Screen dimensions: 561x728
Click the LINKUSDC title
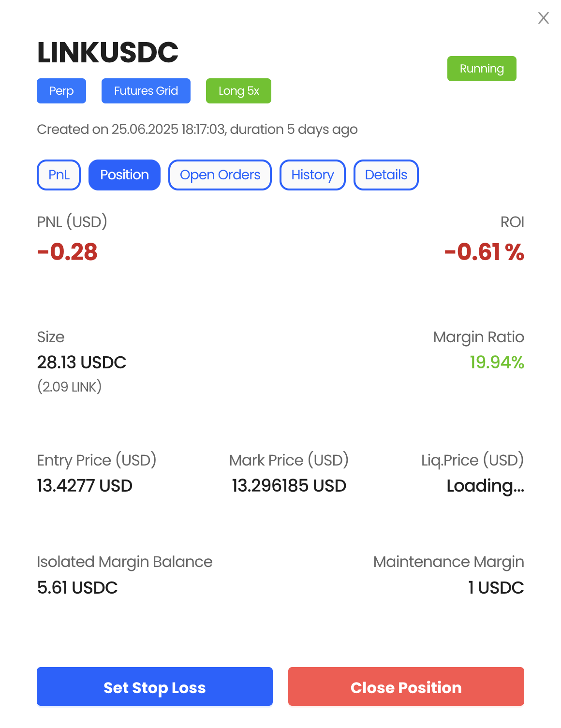click(108, 52)
